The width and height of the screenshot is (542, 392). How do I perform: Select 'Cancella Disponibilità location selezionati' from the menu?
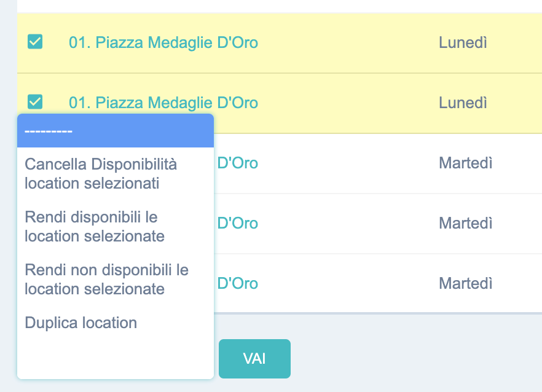pos(100,173)
